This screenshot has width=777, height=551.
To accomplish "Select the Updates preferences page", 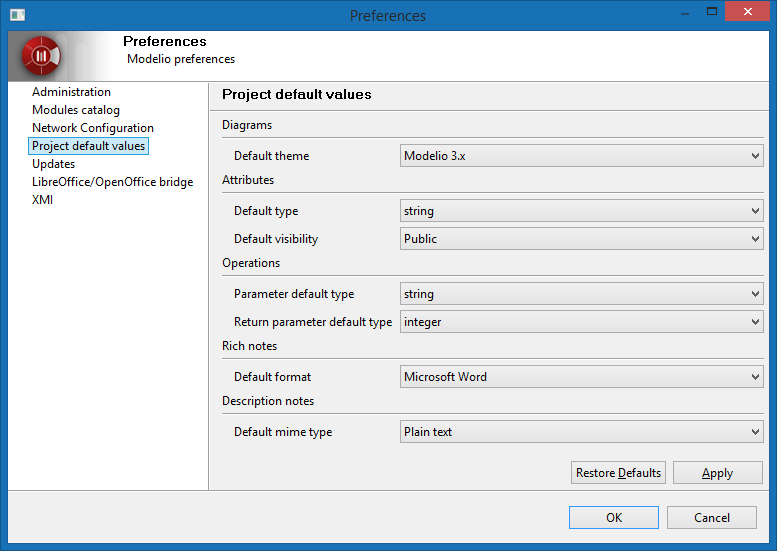I will pyautogui.click(x=53, y=164).
